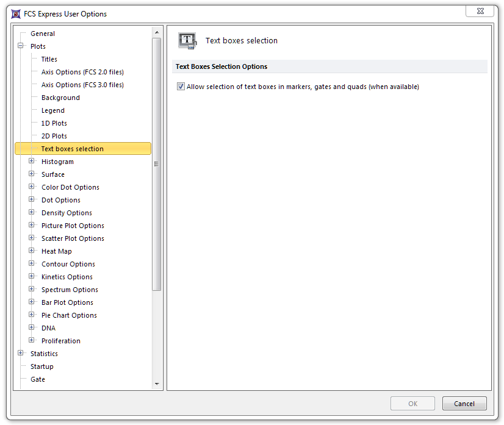
Task: Open the Legend options page
Action: pyautogui.click(x=53, y=110)
